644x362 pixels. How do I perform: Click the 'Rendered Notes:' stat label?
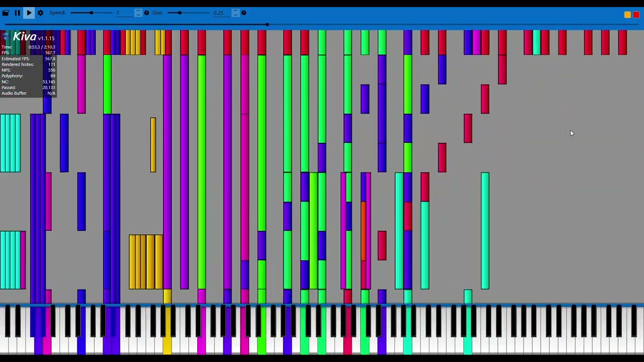click(18, 64)
